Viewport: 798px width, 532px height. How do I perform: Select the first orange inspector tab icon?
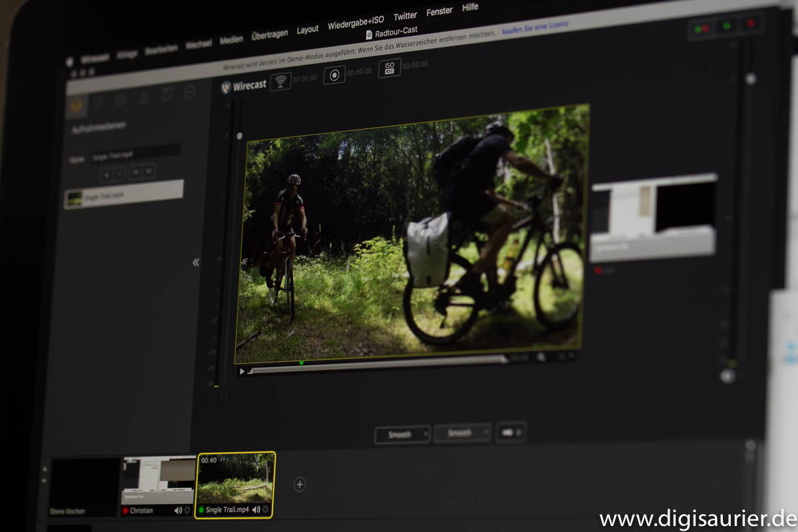[x=77, y=104]
